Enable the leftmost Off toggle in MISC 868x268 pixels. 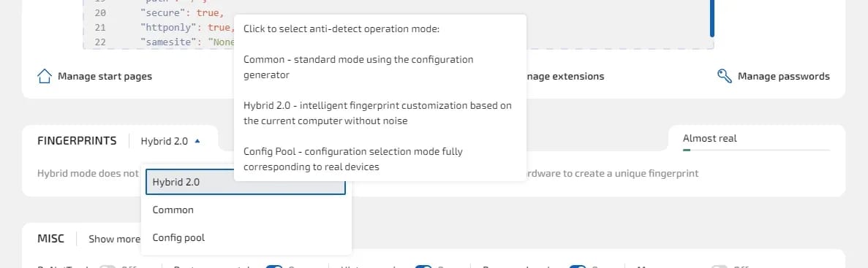[x=107, y=267]
